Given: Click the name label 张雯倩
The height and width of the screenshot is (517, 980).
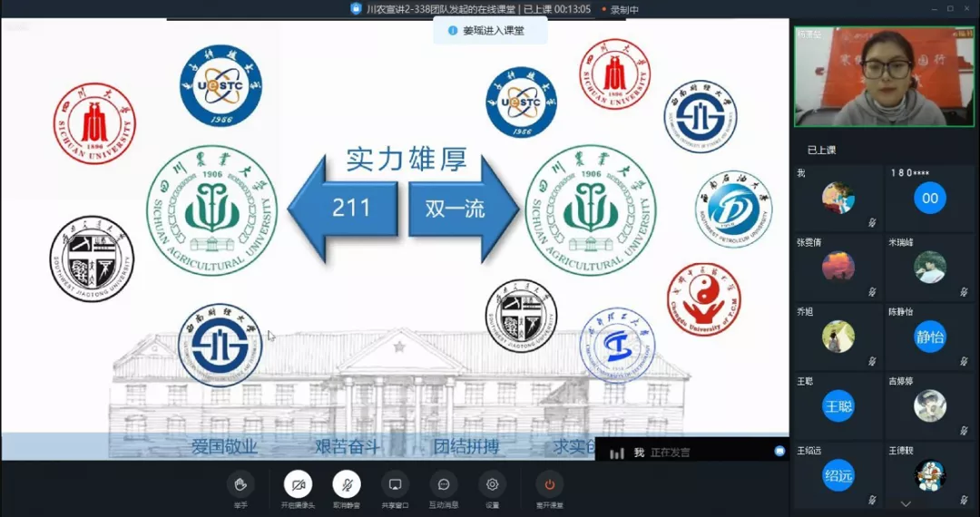Looking at the screenshot, I should pos(809,242).
